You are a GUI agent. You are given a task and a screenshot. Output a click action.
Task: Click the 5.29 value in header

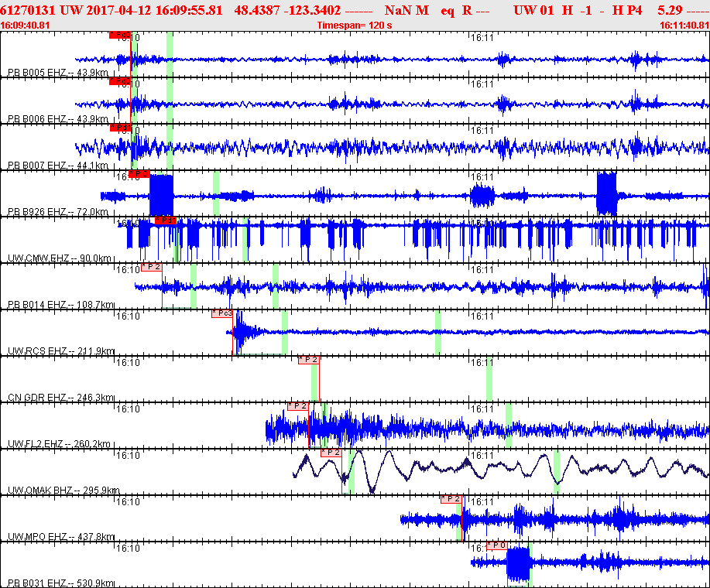point(670,10)
